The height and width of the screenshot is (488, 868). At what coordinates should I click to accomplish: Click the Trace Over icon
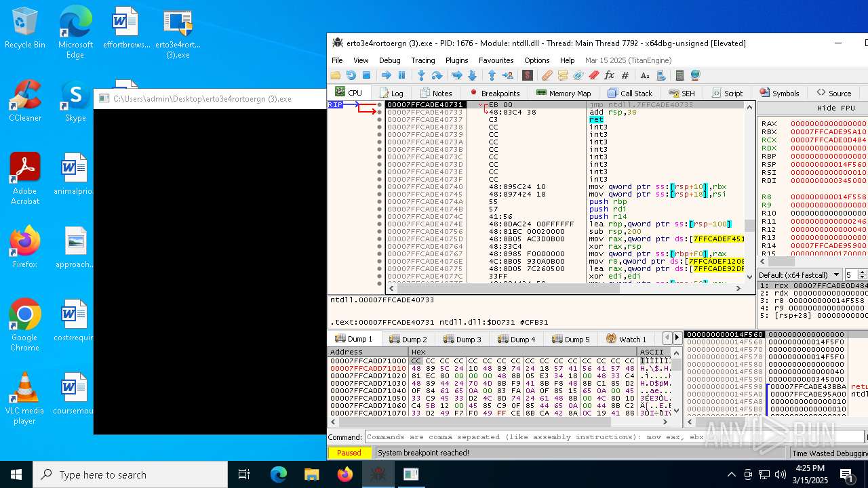472,75
